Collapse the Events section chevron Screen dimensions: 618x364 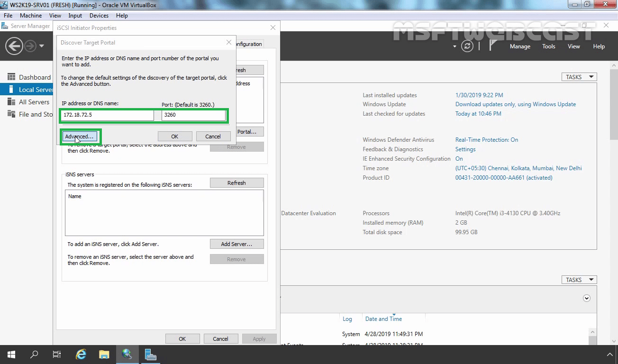tap(587, 298)
